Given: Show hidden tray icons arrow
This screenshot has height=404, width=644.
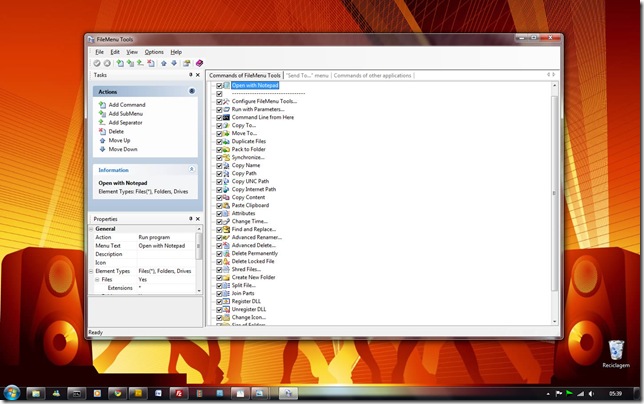Looking at the screenshot, I should coord(548,394).
